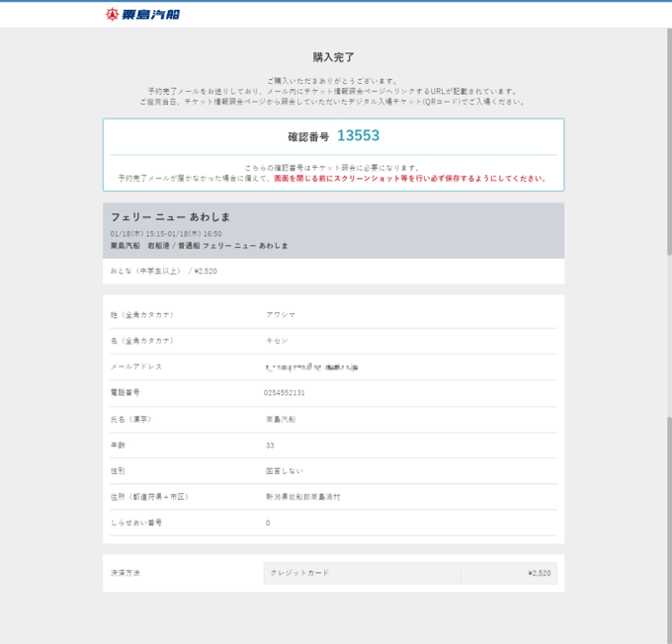Click the ご購入いただきありがとうございます line
The height and width of the screenshot is (644, 672).
tap(333, 81)
